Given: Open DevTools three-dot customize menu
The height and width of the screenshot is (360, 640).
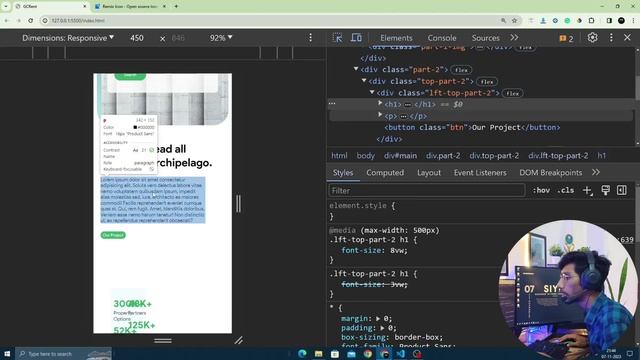Looking at the screenshot, I should 611,38.
